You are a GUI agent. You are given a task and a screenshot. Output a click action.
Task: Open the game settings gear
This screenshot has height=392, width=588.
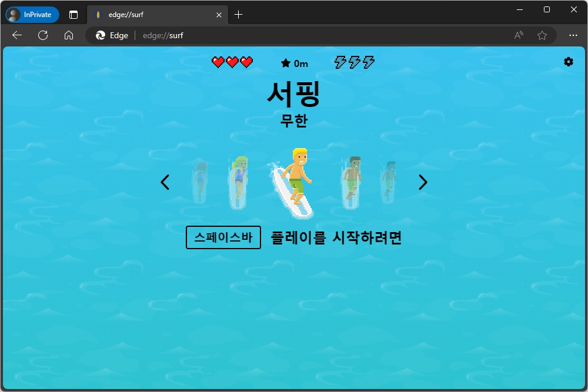click(x=569, y=62)
